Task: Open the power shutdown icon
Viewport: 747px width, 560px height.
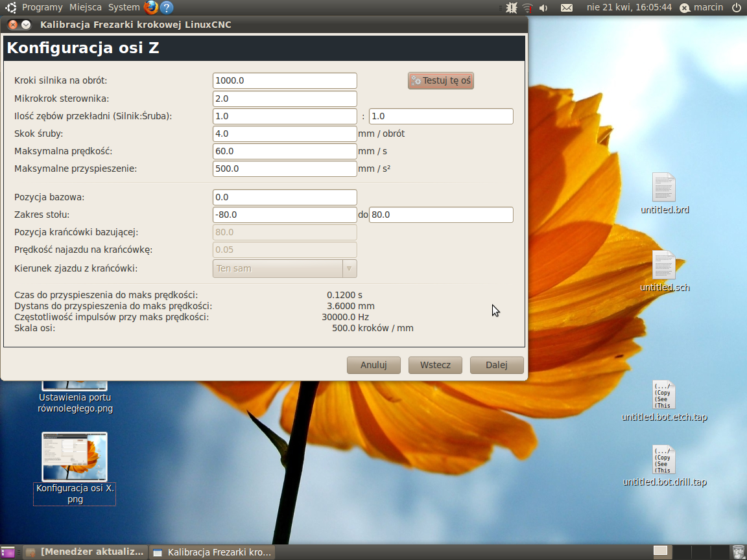Action: pyautogui.click(x=737, y=7)
